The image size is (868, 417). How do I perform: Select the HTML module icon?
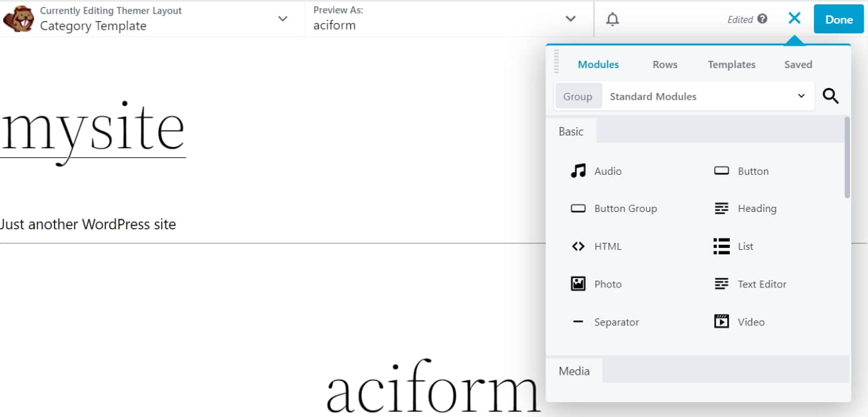578,247
